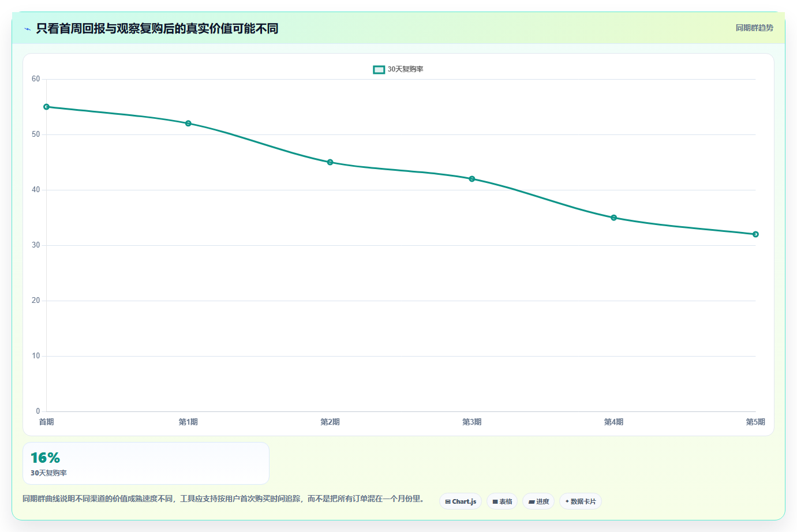Click the 0 y-axis label
797x532 pixels.
[38, 411]
